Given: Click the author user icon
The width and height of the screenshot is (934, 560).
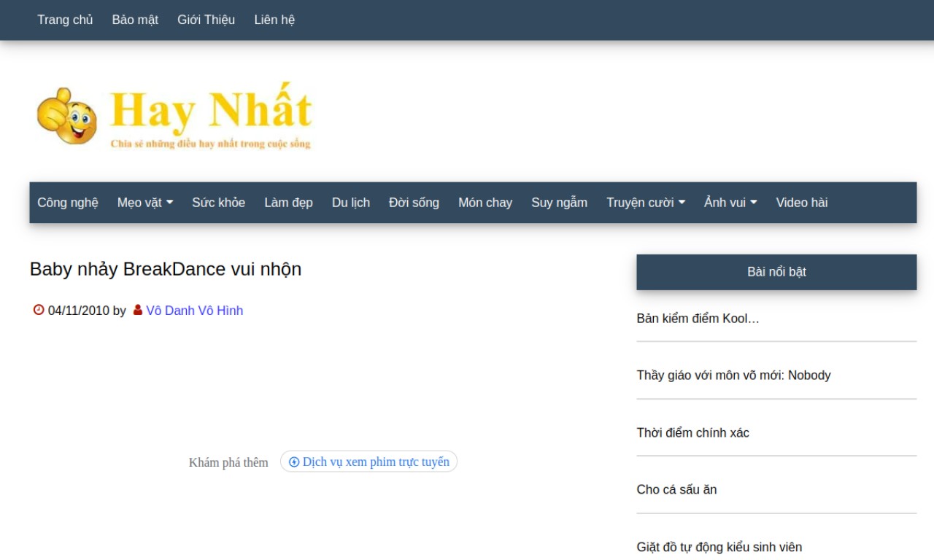Looking at the screenshot, I should (x=138, y=310).
